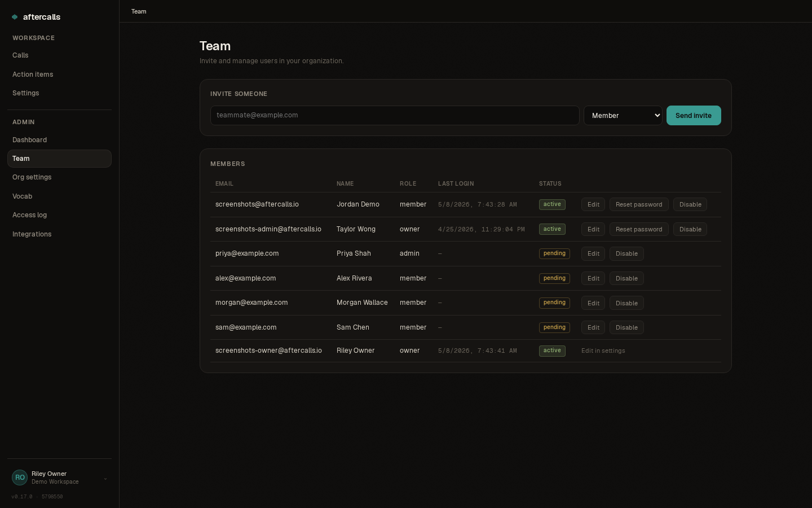This screenshot has height=508, width=812.
Task: Edit Priya Shah's entry
Action: point(593,253)
